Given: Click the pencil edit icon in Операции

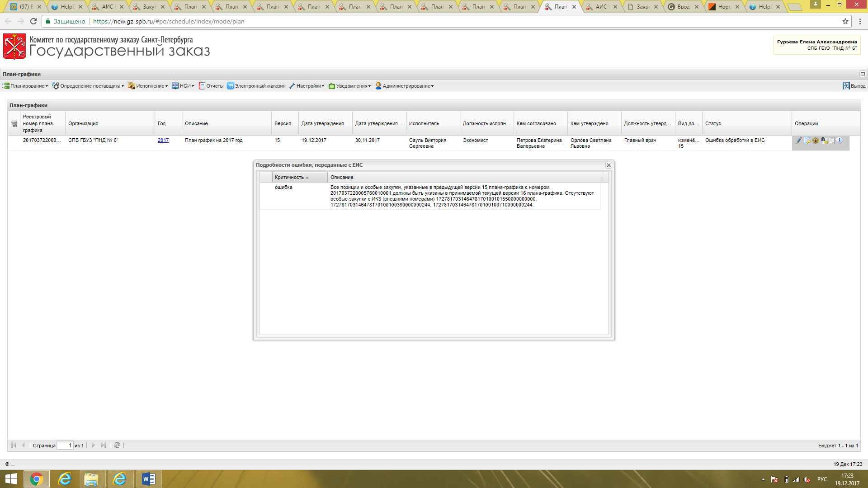Looking at the screenshot, I should coord(798,141).
